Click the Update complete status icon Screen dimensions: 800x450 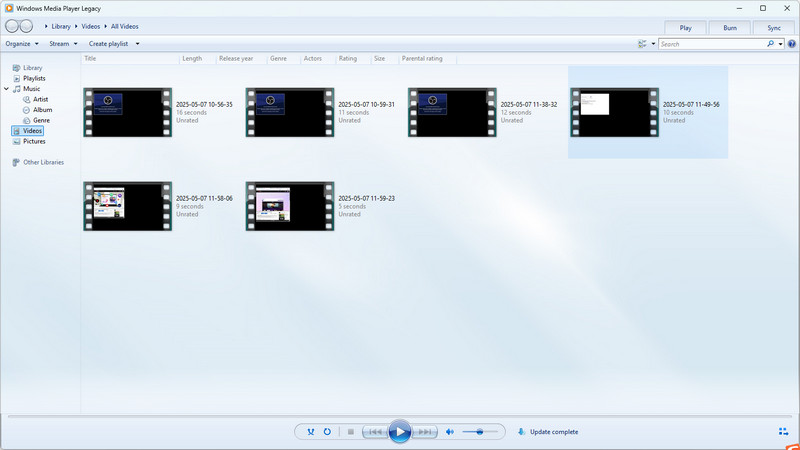coord(521,432)
